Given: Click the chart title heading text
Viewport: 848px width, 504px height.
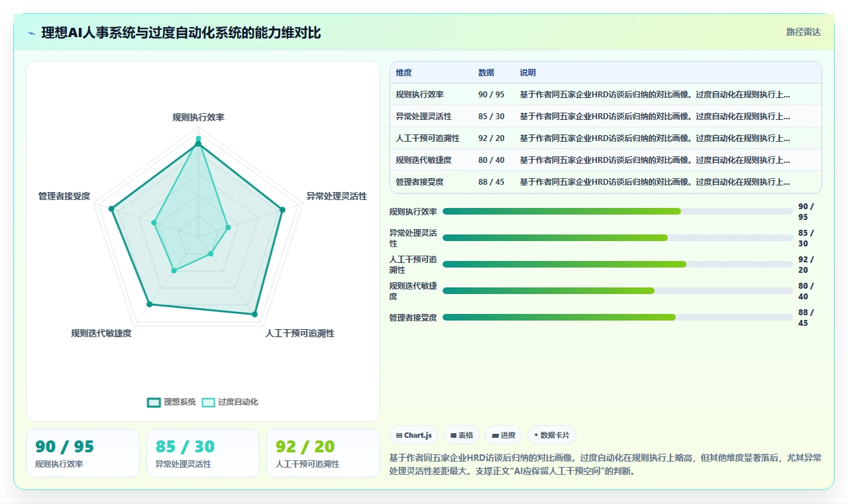Looking at the screenshot, I should click(181, 33).
